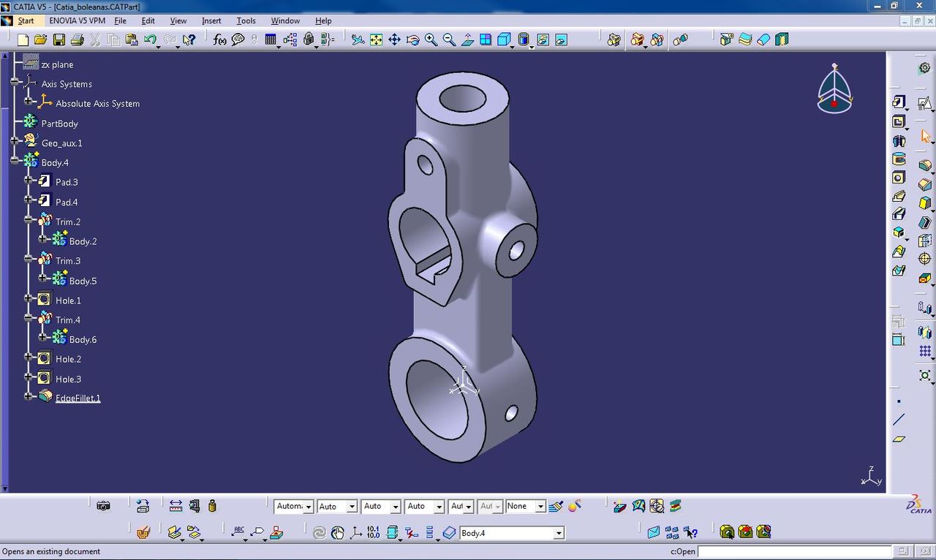Click the command input field in status bar
936x560 pixels.
tap(794, 551)
